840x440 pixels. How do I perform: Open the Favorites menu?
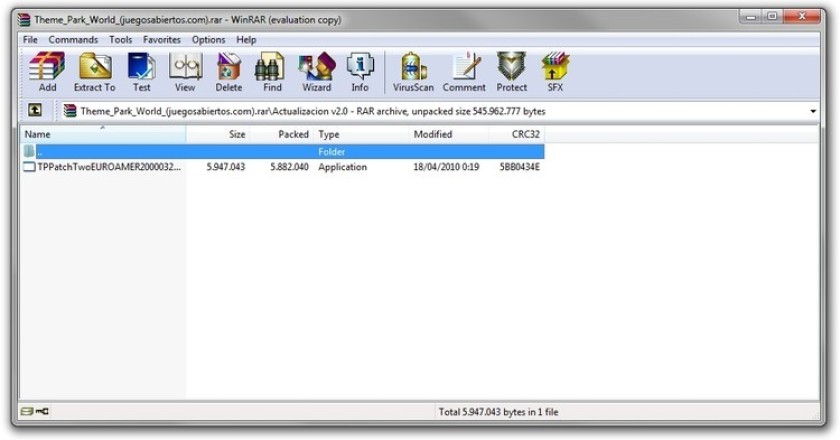click(162, 40)
